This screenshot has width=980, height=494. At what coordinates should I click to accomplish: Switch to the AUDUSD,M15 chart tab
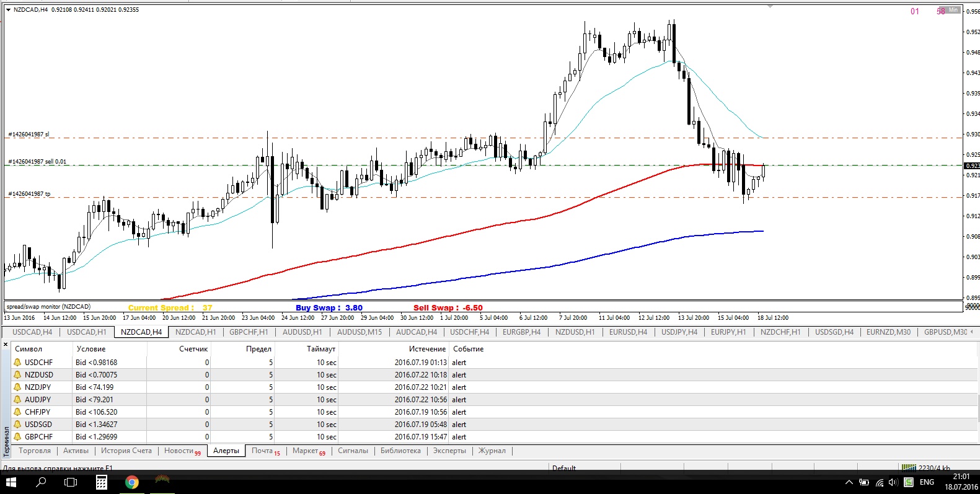(x=360, y=332)
